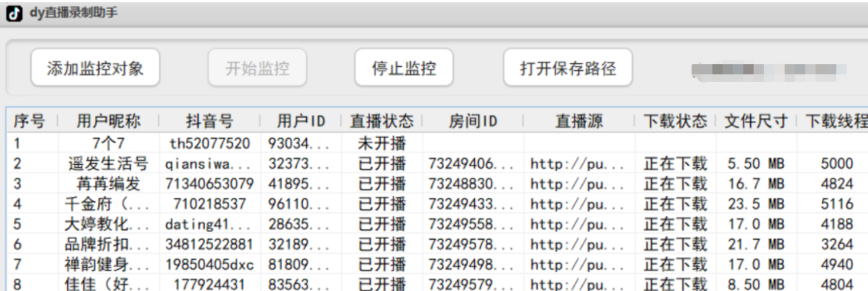
Task: Click the 房间ID column header
Action: pos(472,121)
